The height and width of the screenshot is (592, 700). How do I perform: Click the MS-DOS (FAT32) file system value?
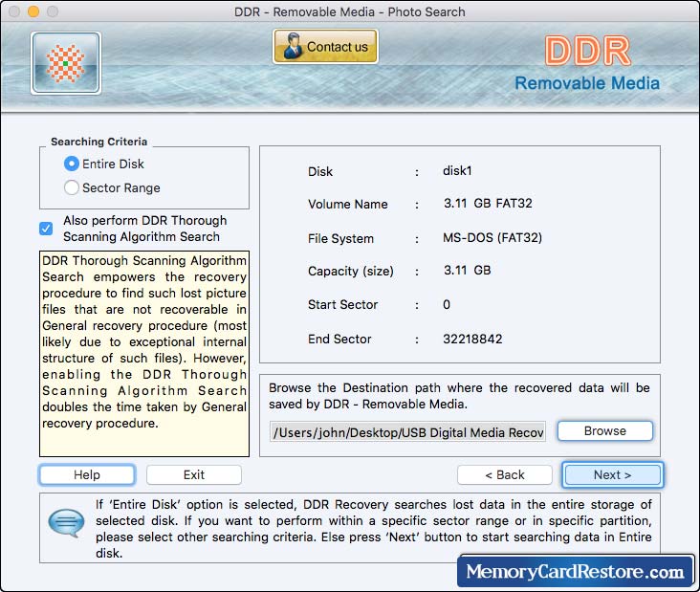(x=492, y=237)
